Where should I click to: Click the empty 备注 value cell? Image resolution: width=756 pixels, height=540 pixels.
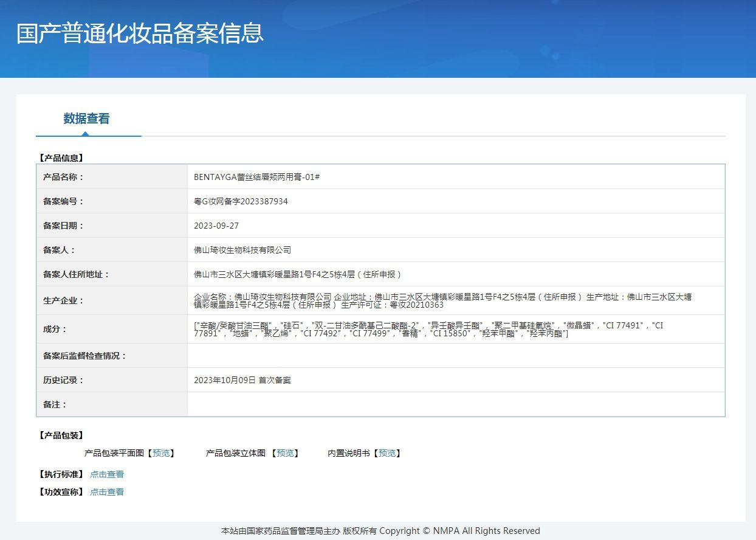(456, 404)
